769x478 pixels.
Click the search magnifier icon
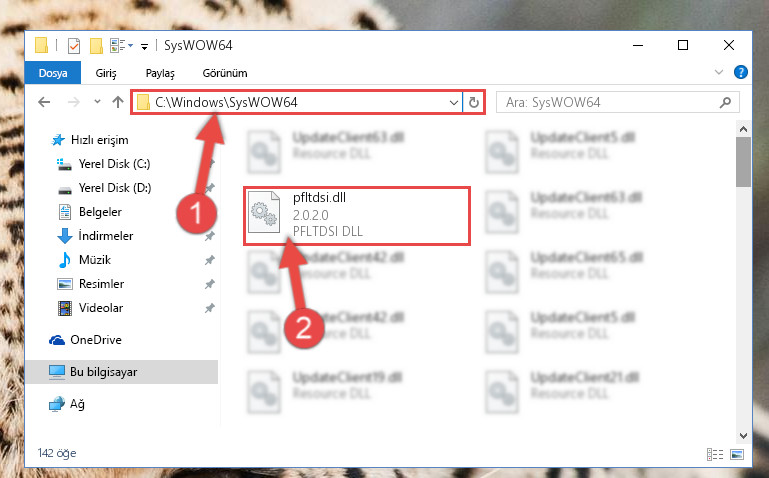(x=725, y=102)
